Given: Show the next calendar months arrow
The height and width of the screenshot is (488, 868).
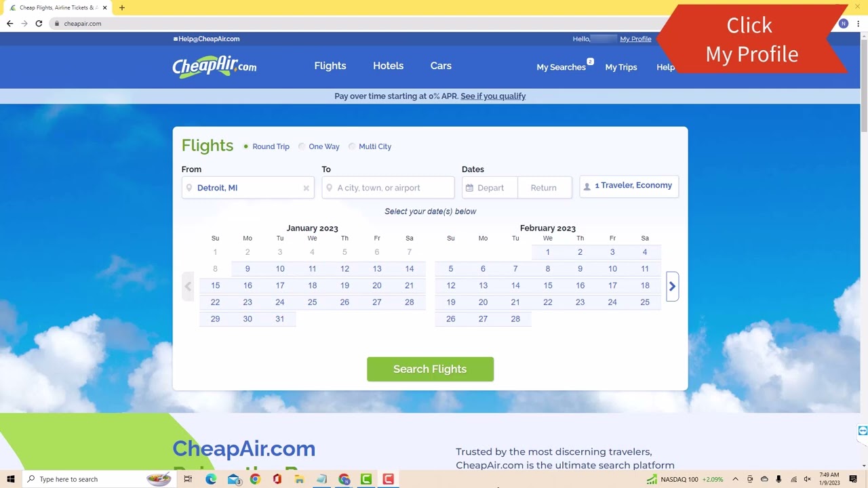Looking at the screenshot, I should click(672, 286).
